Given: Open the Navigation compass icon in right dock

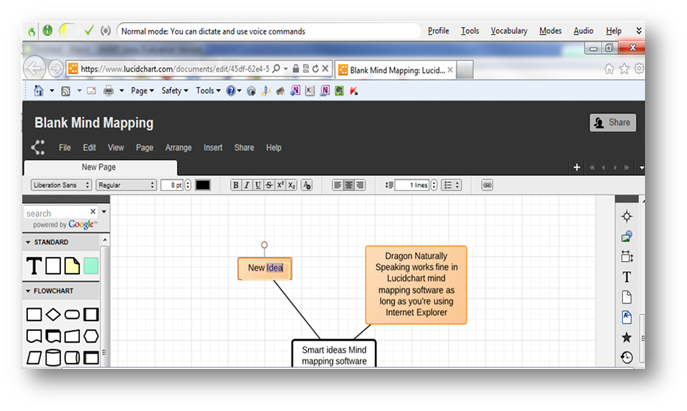Looking at the screenshot, I should pos(626,216).
